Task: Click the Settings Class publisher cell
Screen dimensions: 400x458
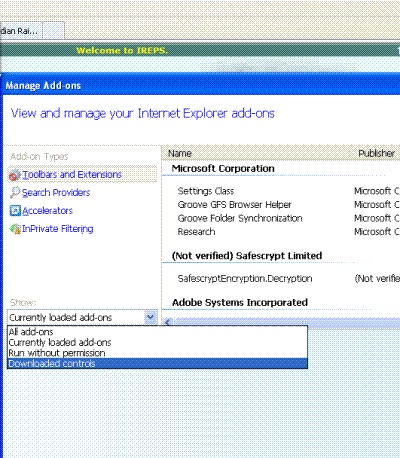Action: 376,191
